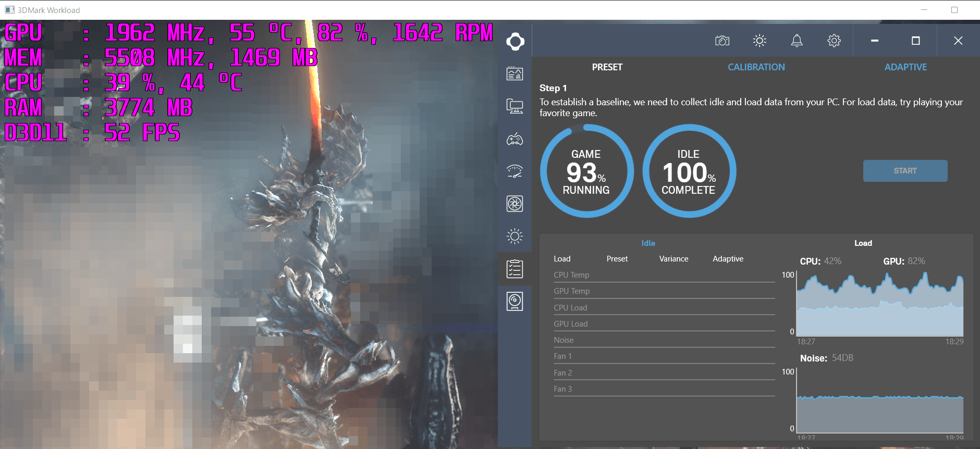
Task: Open the fan cooling section icon
Action: click(514, 204)
